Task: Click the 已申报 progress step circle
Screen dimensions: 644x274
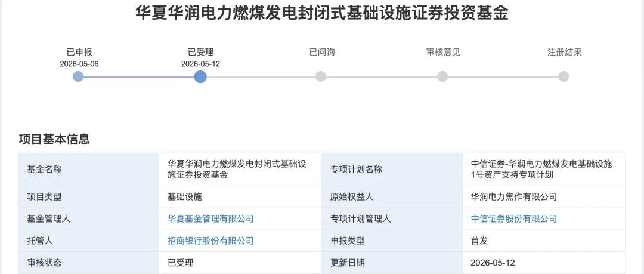Action: point(78,76)
